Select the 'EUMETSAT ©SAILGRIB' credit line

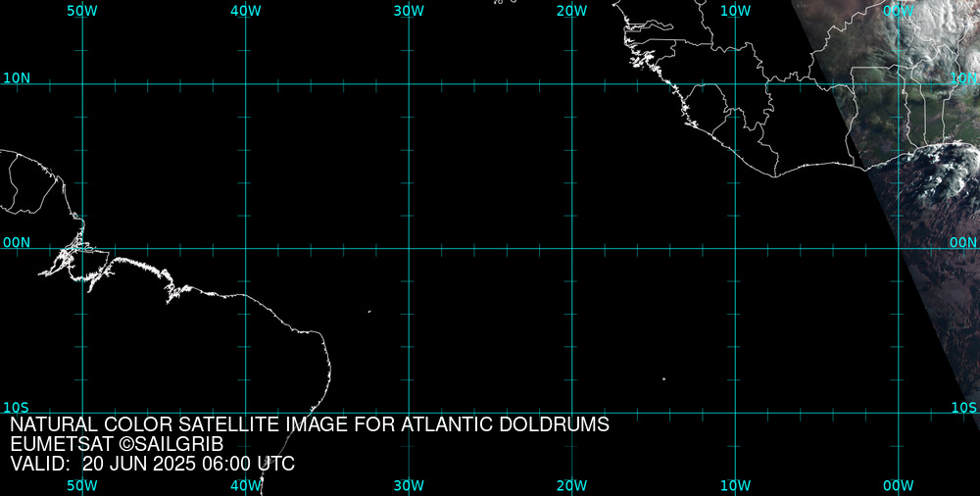117,445
